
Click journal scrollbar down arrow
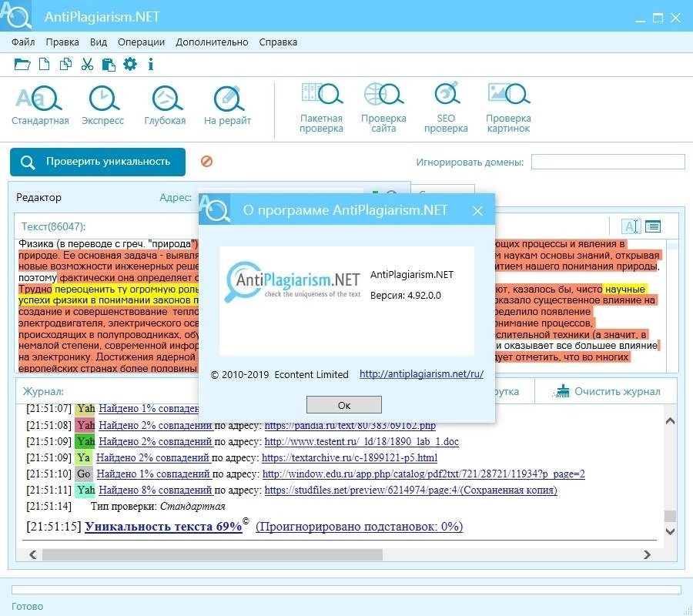click(x=670, y=531)
